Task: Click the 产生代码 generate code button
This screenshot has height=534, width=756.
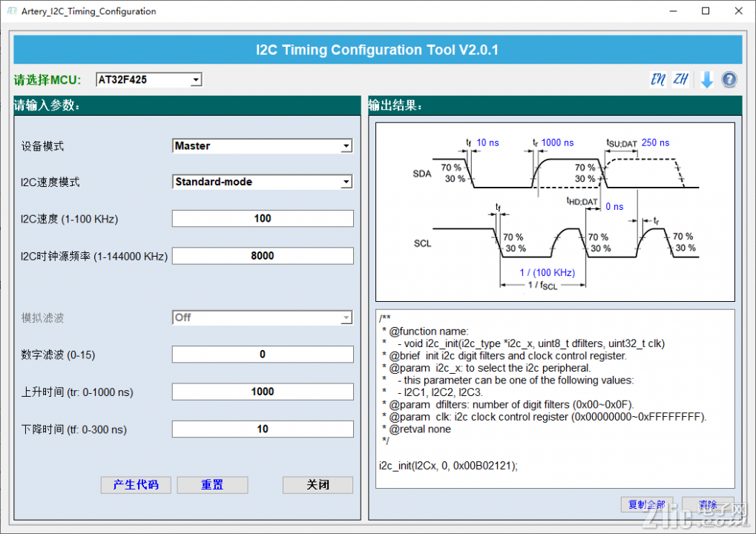Action: pos(136,485)
